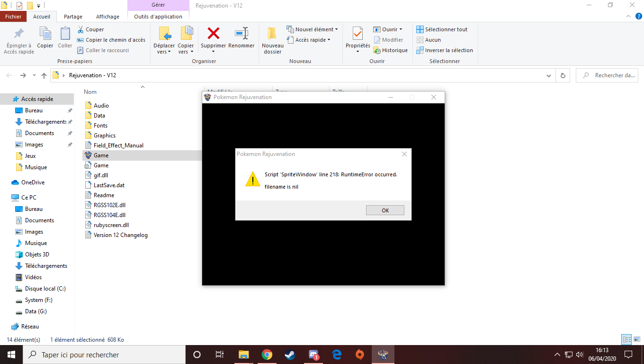Viewport: 644px width, 364px height.
Task: Click Couper scissors icon
Action: coord(80,29)
